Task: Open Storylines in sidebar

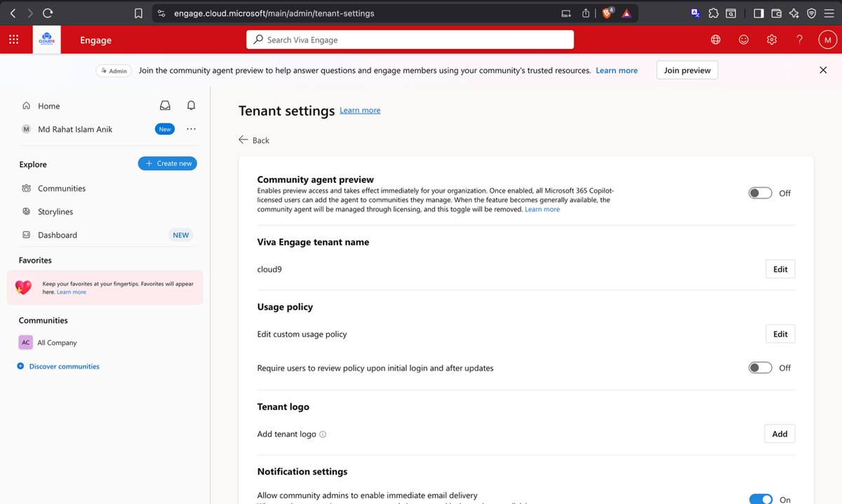Action: tap(55, 211)
